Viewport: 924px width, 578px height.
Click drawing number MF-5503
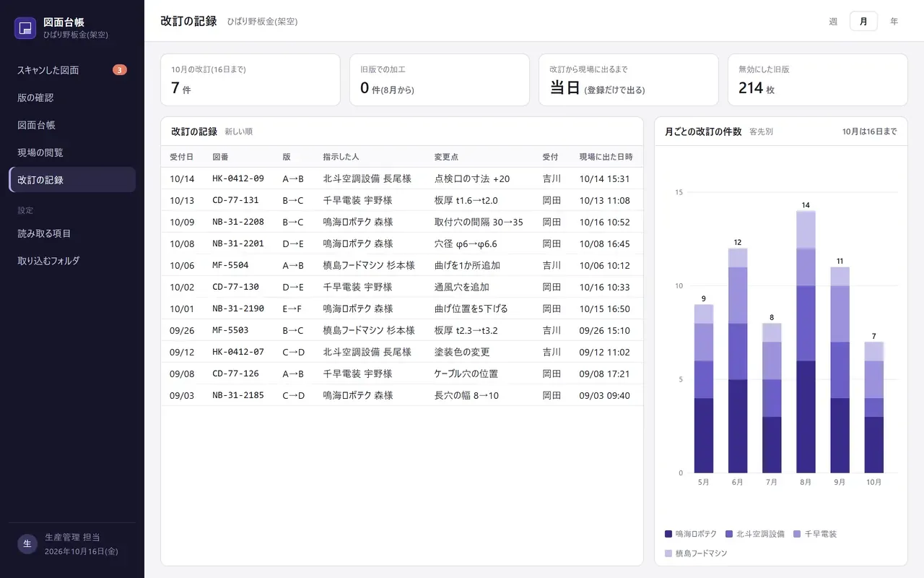[x=230, y=330]
